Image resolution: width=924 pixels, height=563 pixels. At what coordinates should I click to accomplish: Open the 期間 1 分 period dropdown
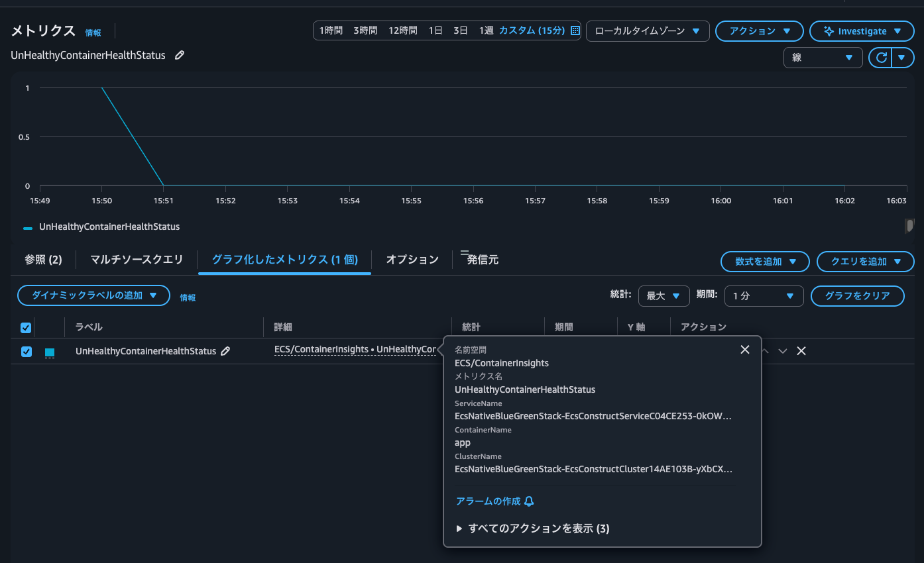click(x=764, y=296)
